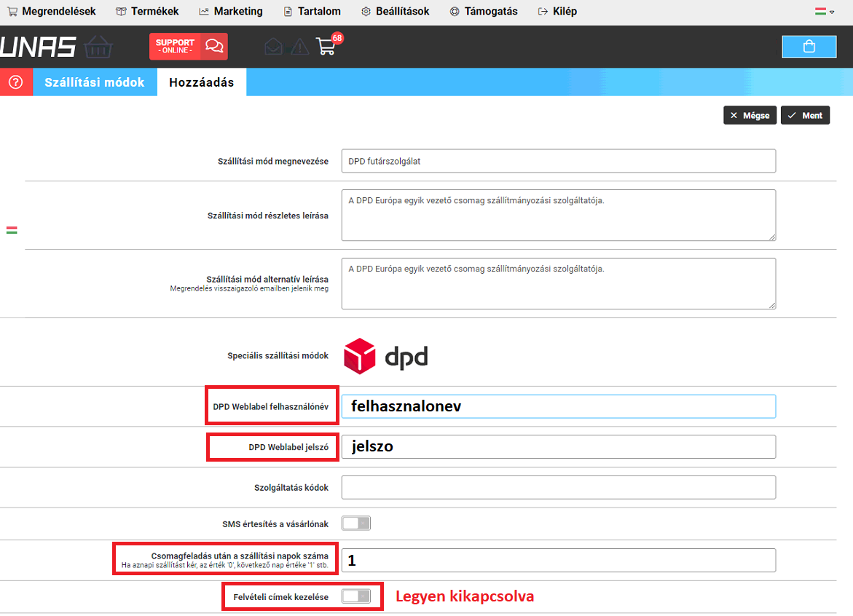Toggle SMS értesítés a vásárlónak switch
The image size is (853, 616).
pos(355,523)
